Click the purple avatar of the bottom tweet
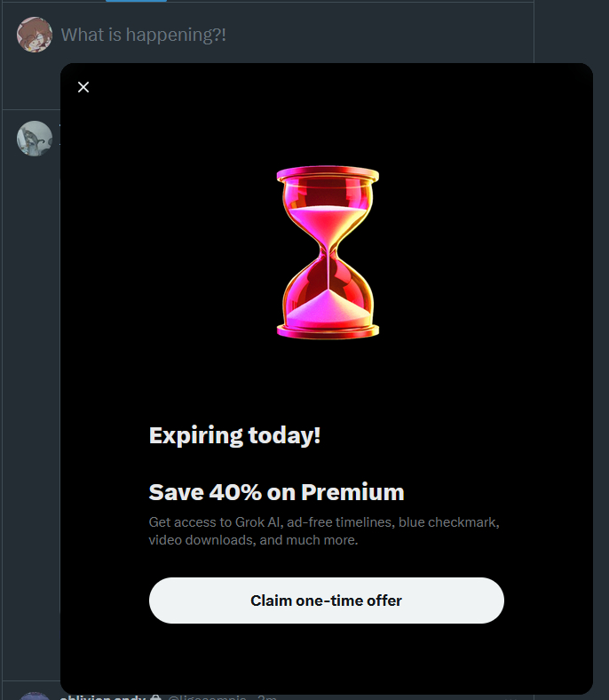Viewport: 609px width, 700px height. click(x=35, y=696)
